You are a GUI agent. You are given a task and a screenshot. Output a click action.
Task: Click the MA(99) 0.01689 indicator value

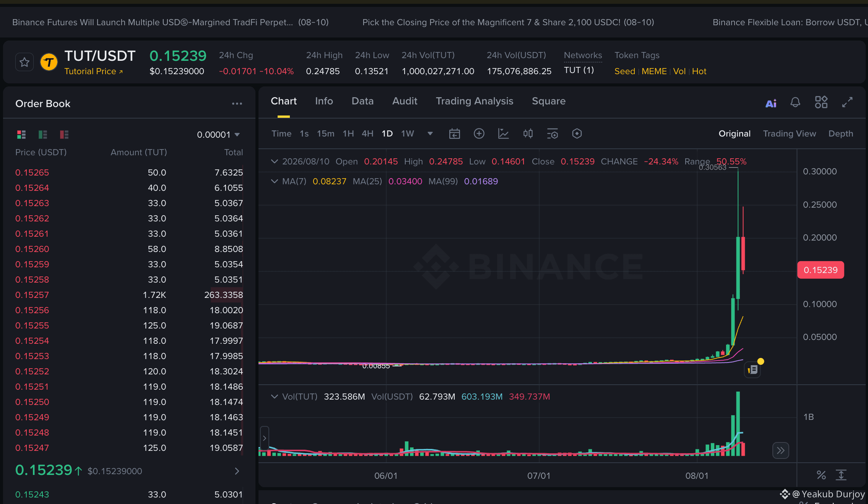coord(481,181)
